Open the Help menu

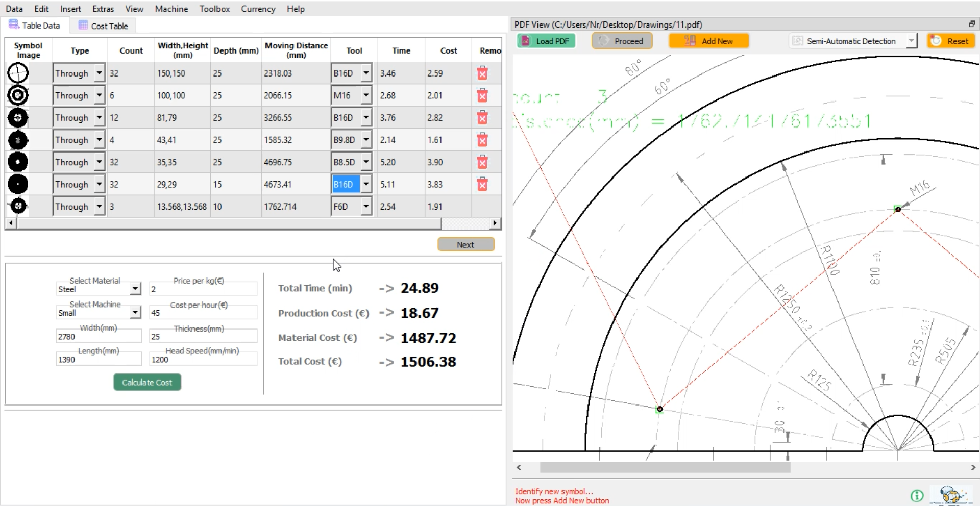click(296, 9)
